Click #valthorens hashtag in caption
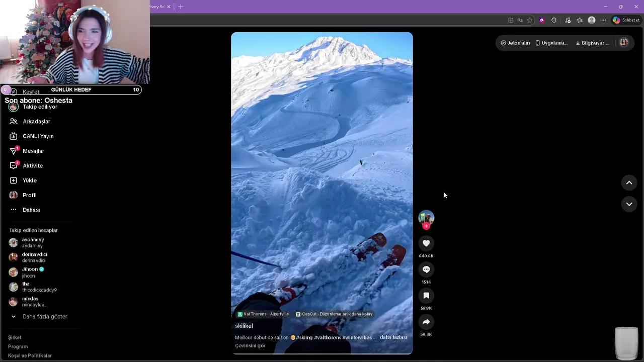644x362 pixels. [x=328, y=337]
